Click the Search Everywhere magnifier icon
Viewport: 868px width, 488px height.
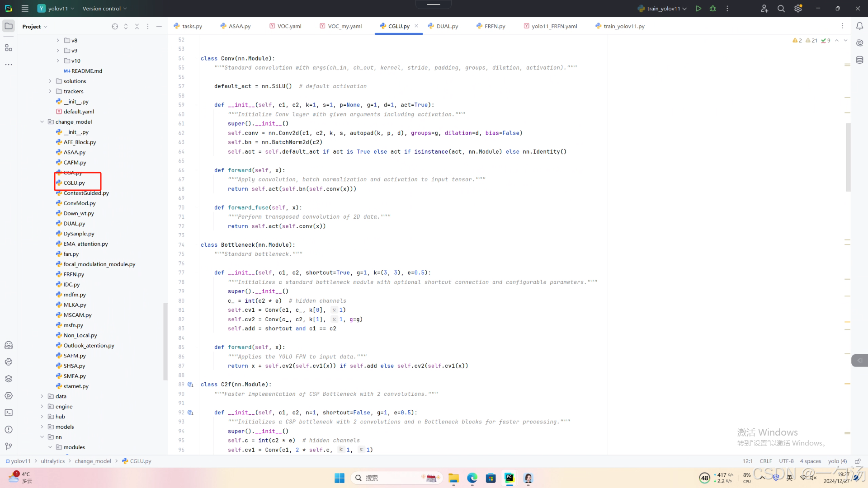coord(781,9)
